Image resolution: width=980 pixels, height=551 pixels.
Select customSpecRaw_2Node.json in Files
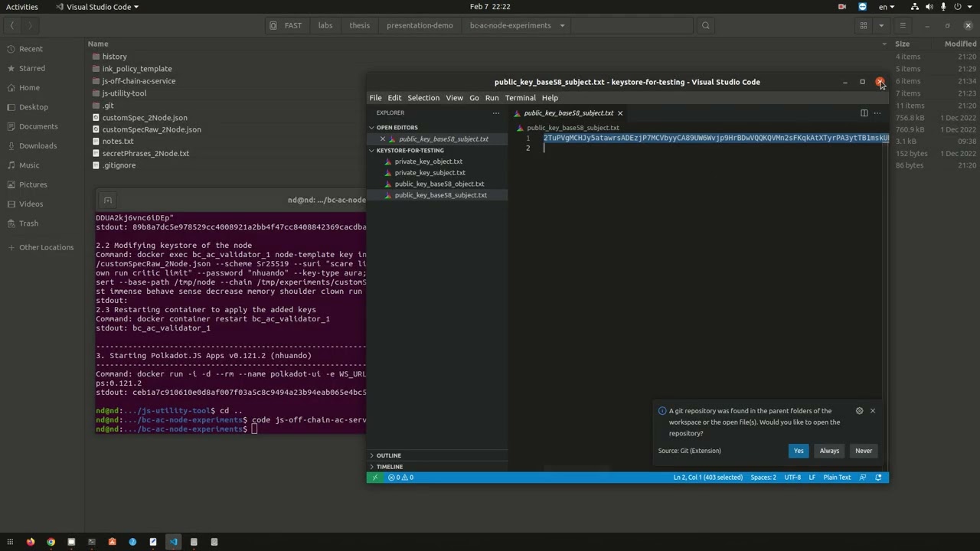tap(152, 129)
